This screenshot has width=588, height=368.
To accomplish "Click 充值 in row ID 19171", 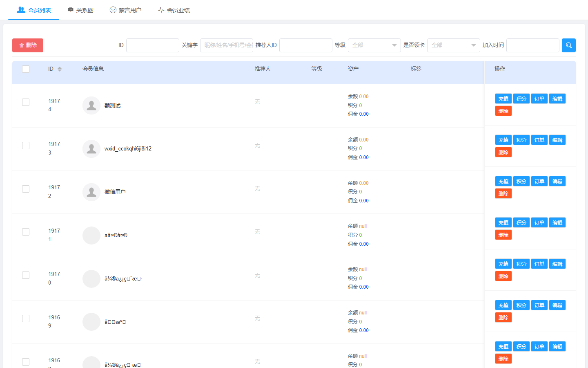I will coord(503,223).
